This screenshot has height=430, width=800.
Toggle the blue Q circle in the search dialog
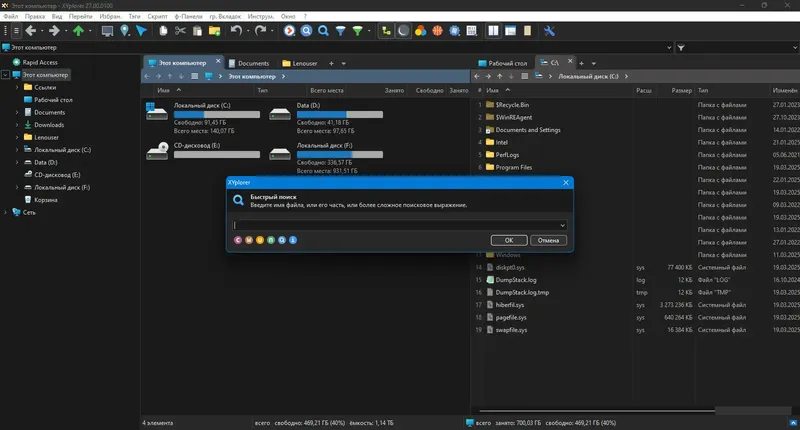tap(282, 240)
